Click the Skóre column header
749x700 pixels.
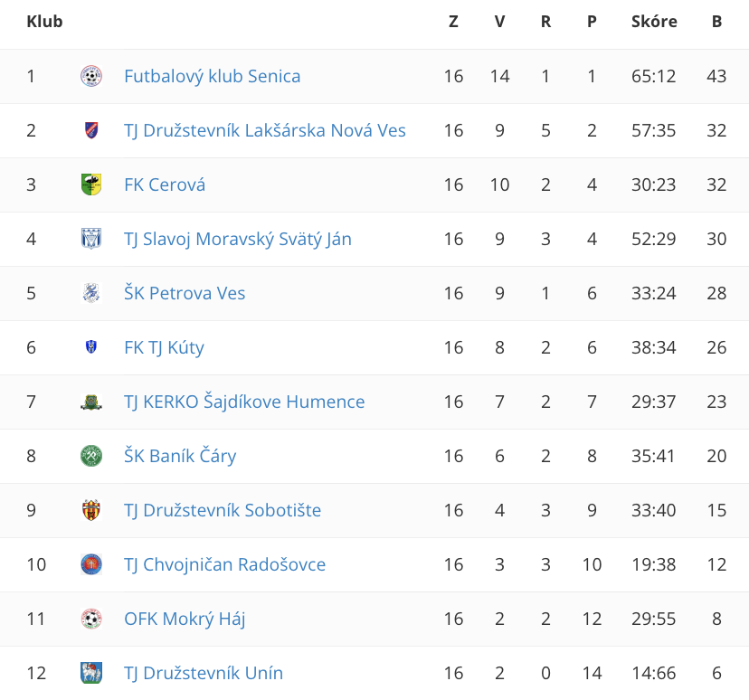pyautogui.click(x=654, y=22)
